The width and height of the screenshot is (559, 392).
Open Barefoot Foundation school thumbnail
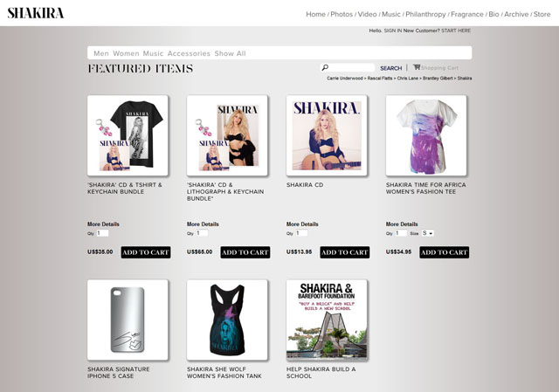click(327, 320)
